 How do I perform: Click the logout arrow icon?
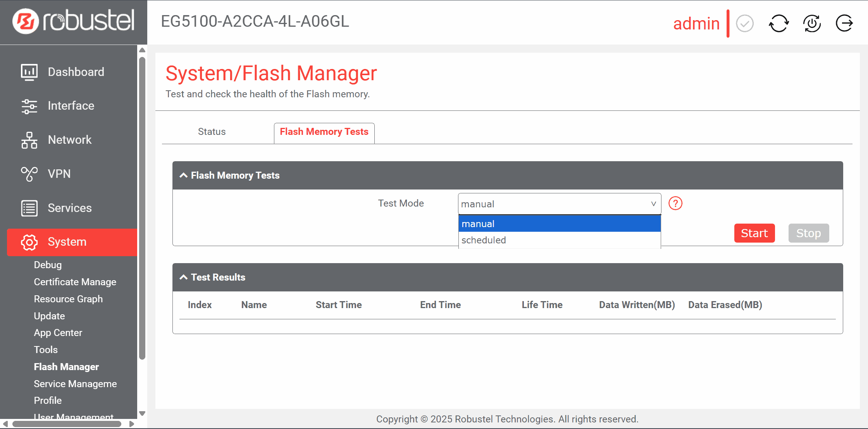point(844,24)
